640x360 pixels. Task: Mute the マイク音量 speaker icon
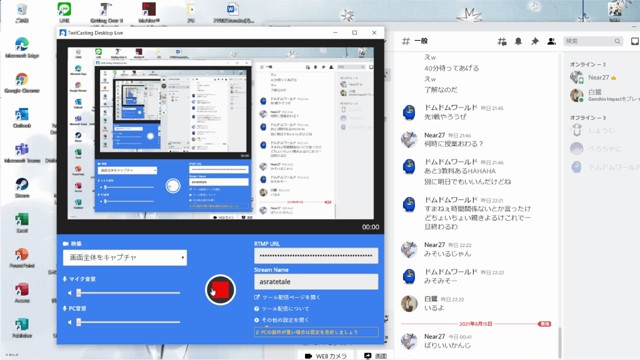click(69, 293)
